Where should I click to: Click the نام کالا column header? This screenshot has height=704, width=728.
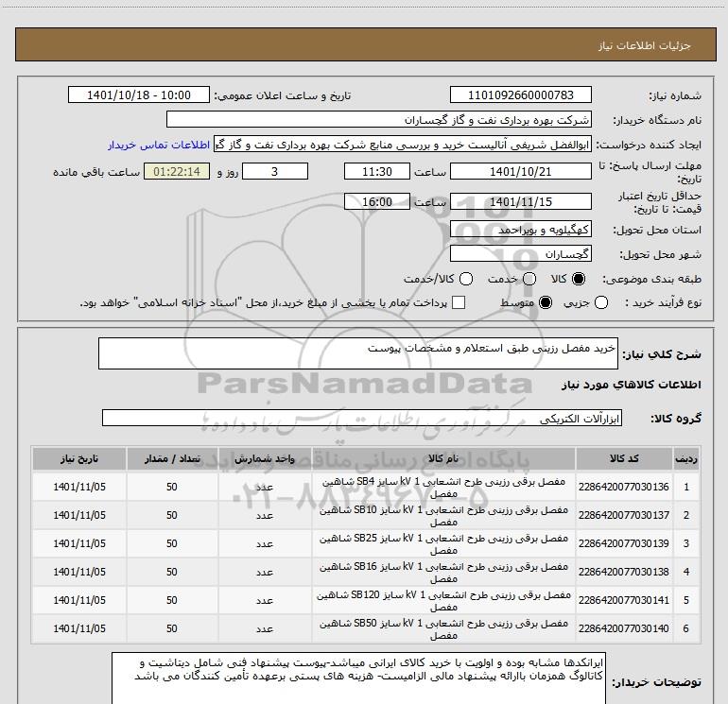pos(443,458)
